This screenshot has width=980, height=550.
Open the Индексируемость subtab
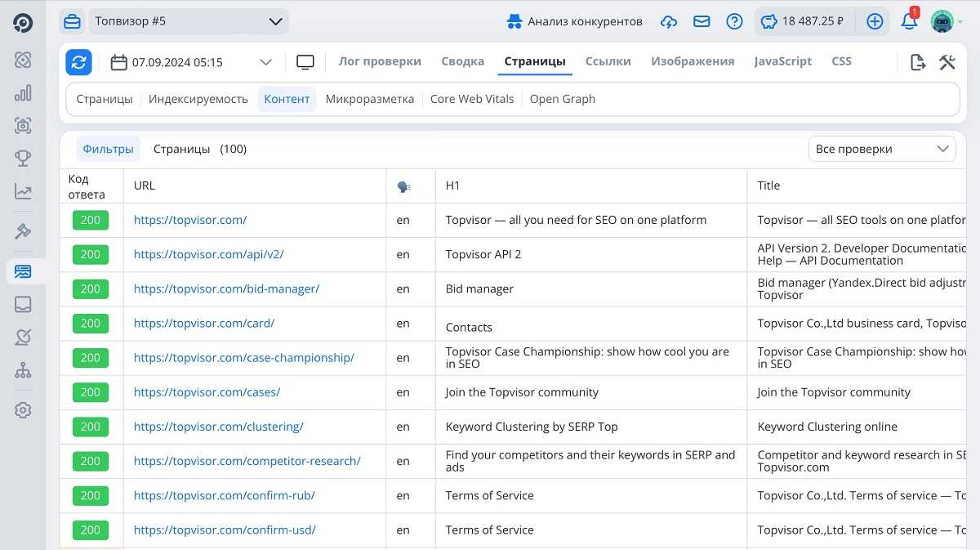198,99
